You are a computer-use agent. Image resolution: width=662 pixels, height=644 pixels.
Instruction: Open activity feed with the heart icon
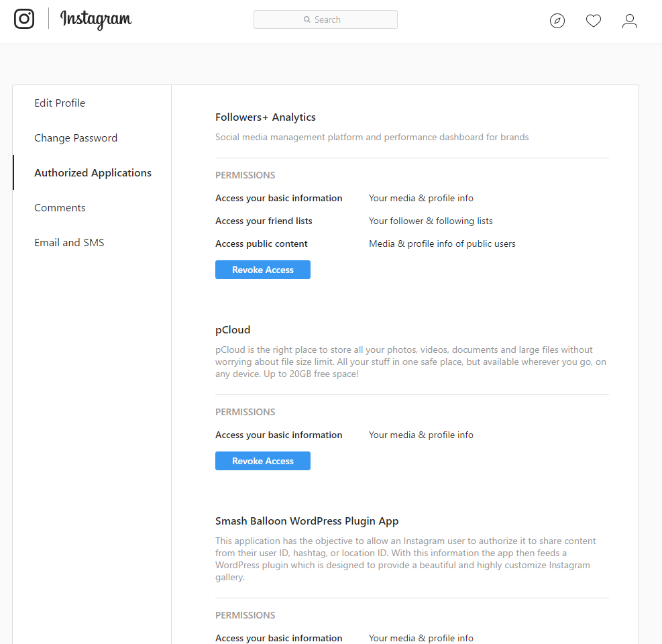594,21
